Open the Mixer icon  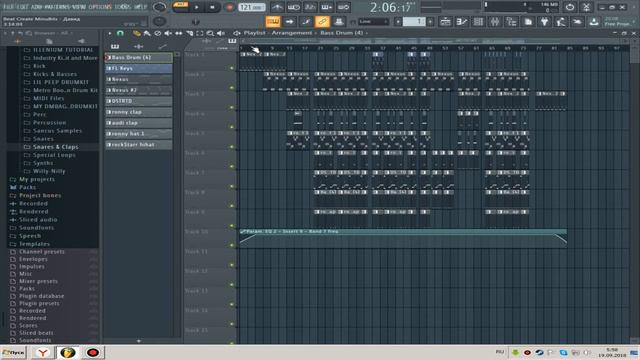[x=495, y=21]
